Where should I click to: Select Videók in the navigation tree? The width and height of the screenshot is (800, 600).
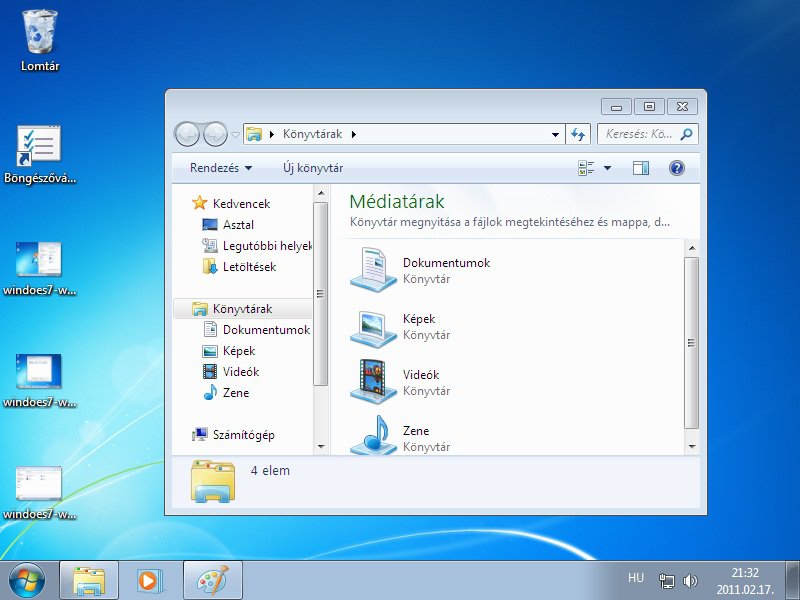(x=241, y=372)
